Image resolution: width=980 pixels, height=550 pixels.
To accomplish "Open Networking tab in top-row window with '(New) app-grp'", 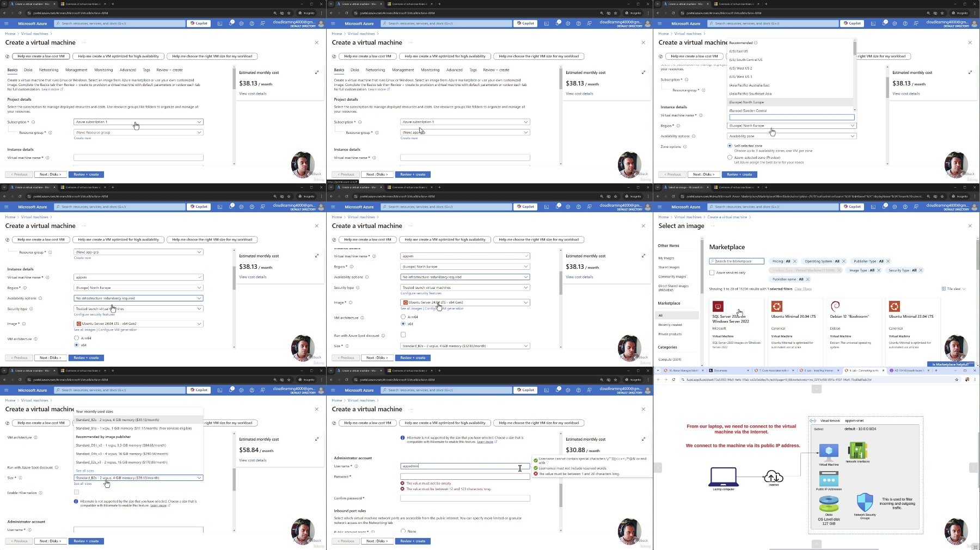I will tap(375, 70).
